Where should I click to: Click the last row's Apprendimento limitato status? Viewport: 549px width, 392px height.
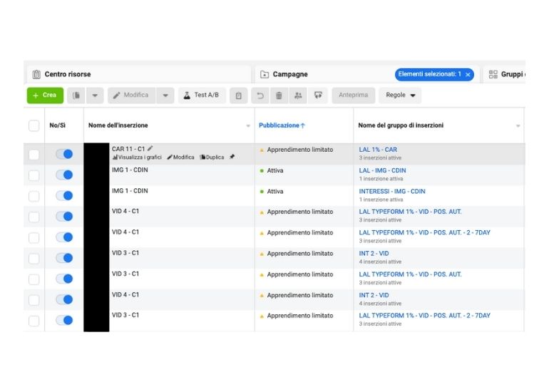click(299, 316)
